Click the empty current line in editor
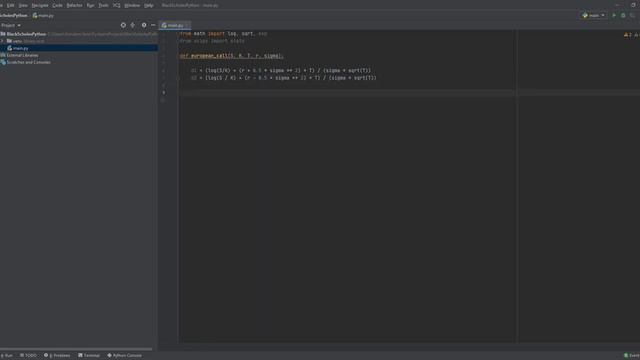Viewport: 640px width, 360px height. 408,93
